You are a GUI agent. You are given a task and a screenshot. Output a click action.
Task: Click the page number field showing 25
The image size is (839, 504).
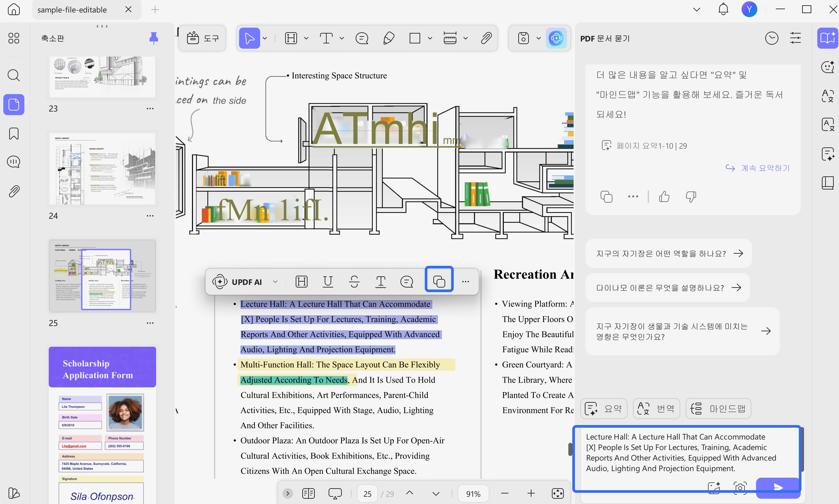(367, 493)
